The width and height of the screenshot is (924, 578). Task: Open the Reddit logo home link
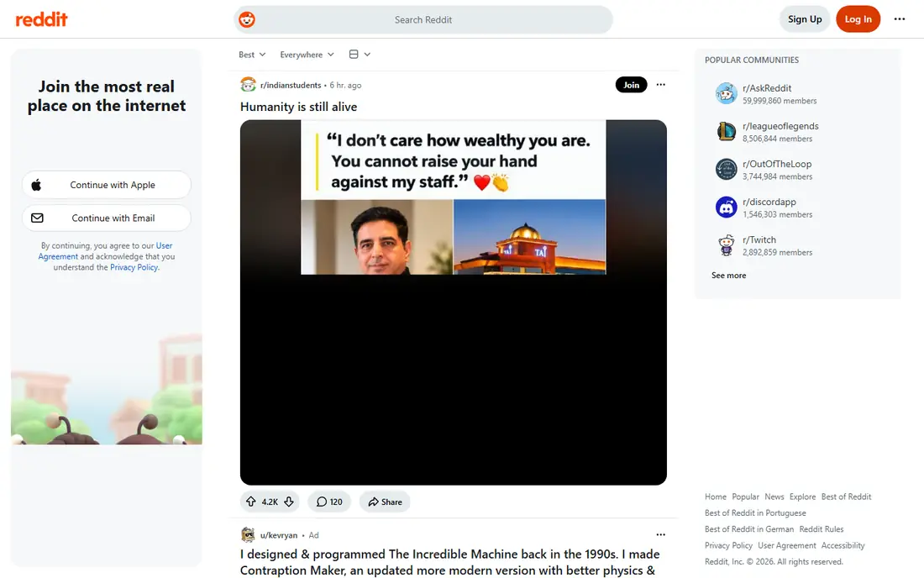pos(41,19)
